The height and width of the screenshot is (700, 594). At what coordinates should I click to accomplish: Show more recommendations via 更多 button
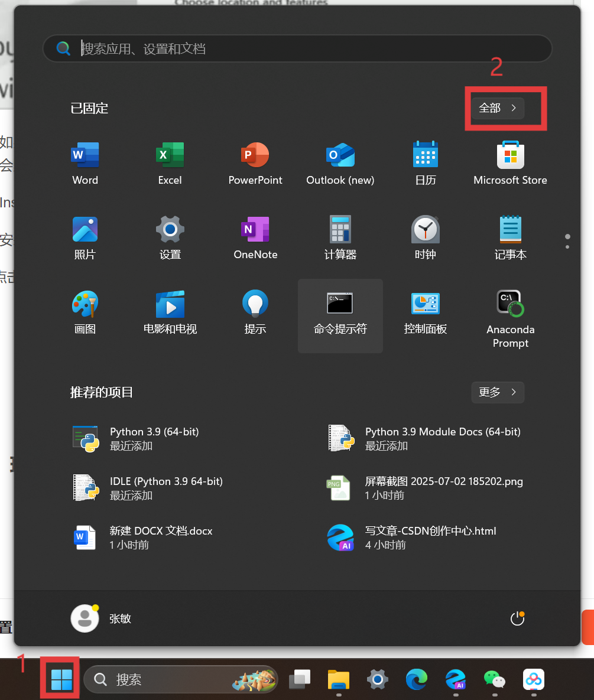click(498, 392)
